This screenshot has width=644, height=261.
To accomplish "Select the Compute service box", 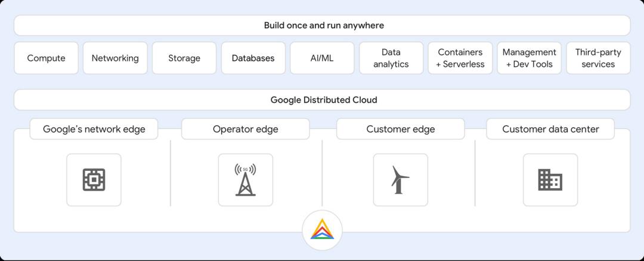I will 46,58.
